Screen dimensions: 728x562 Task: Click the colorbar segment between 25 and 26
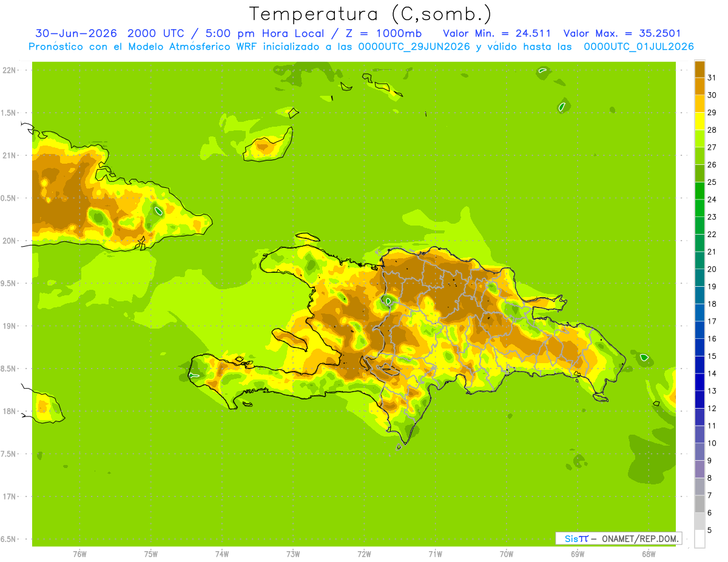(x=699, y=173)
